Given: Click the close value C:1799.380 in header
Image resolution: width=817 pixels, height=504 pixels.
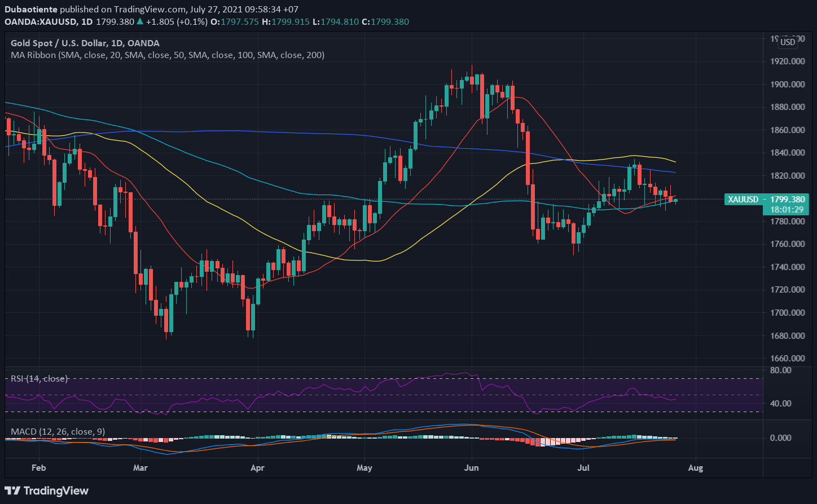Looking at the screenshot, I should coord(385,21).
